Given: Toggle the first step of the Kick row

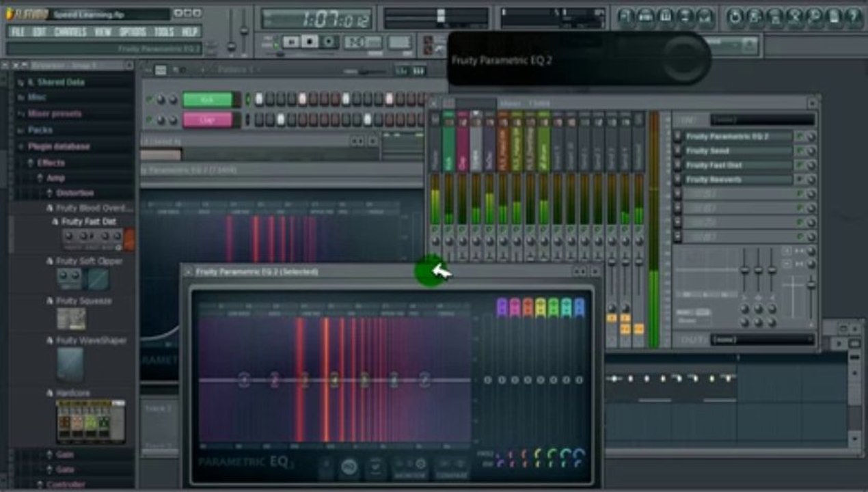Looking at the screenshot, I should click(x=258, y=99).
